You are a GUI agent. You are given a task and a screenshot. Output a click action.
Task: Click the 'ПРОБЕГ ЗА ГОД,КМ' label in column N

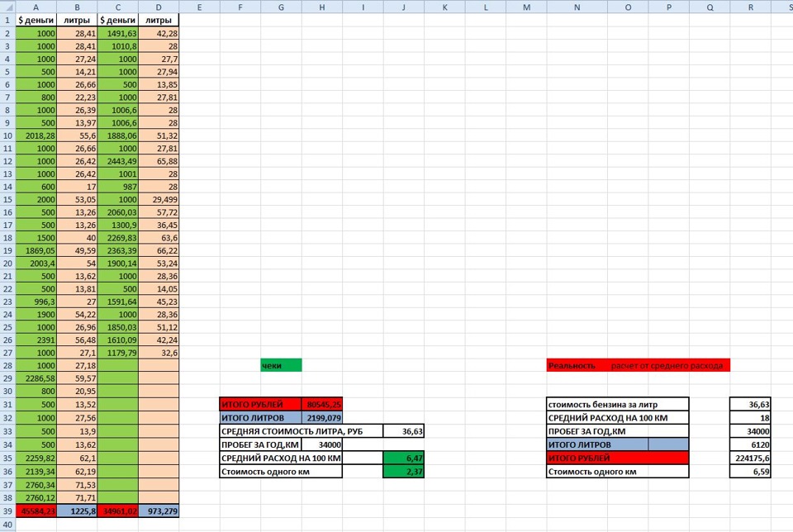618,431
